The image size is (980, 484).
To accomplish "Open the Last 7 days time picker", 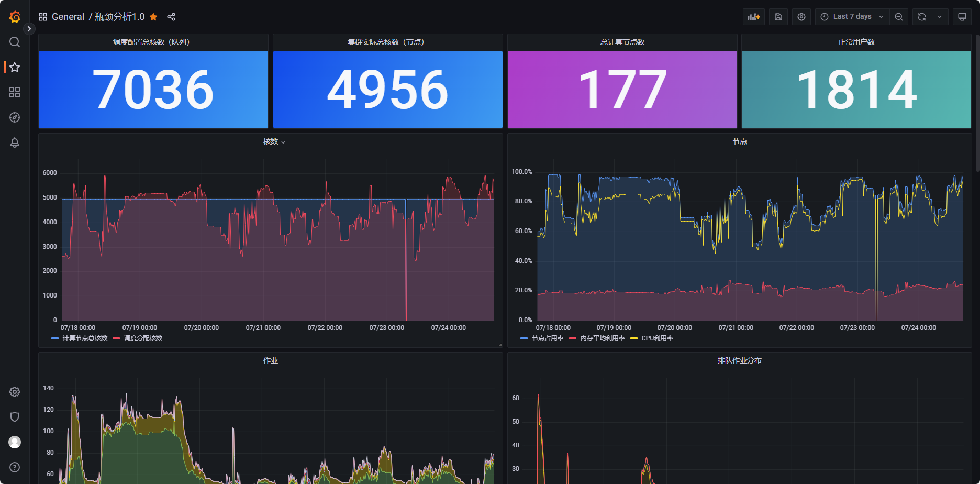I will click(x=852, y=17).
